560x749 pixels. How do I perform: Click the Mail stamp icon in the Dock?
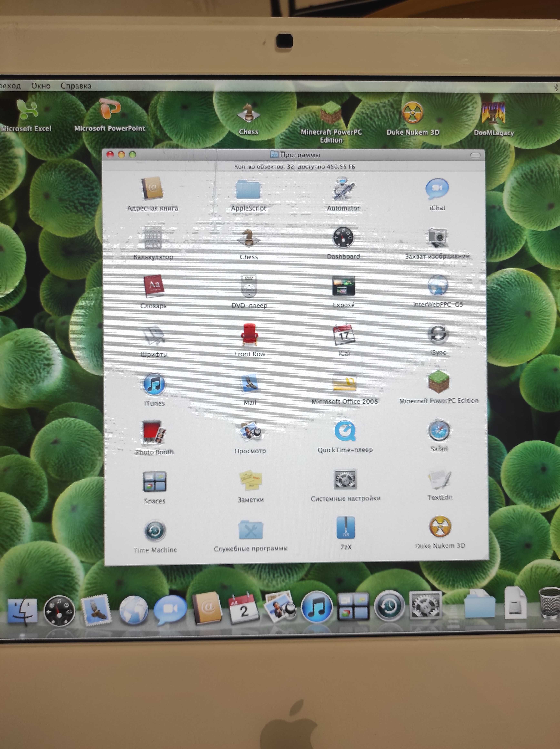pyautogui.click(x=96, y=610)
